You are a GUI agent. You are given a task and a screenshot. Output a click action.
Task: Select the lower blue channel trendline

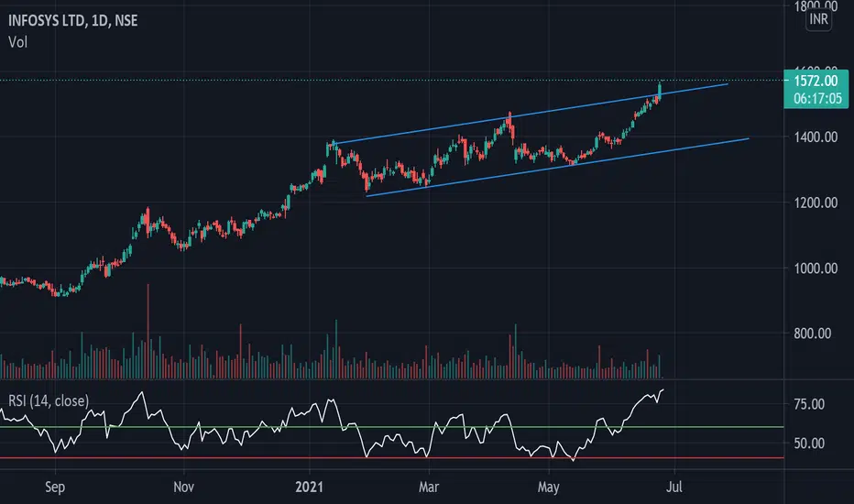click(x=557, y=167)
